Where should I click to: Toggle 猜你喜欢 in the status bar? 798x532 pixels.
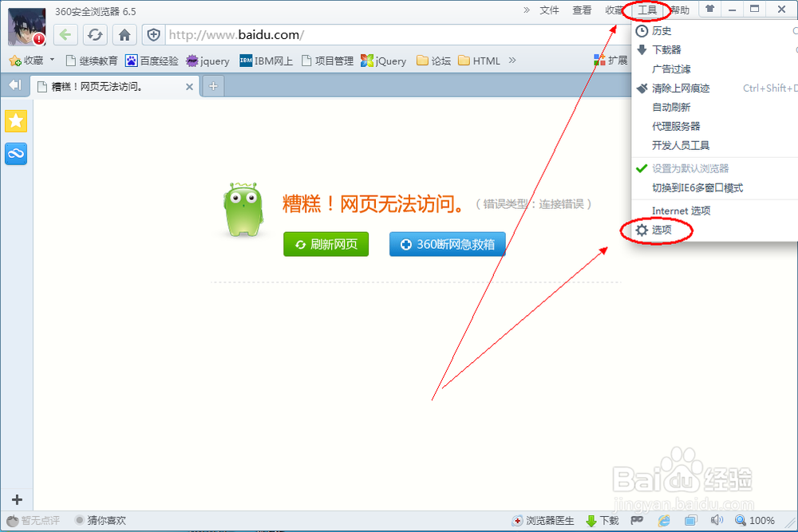click(101, 520)
